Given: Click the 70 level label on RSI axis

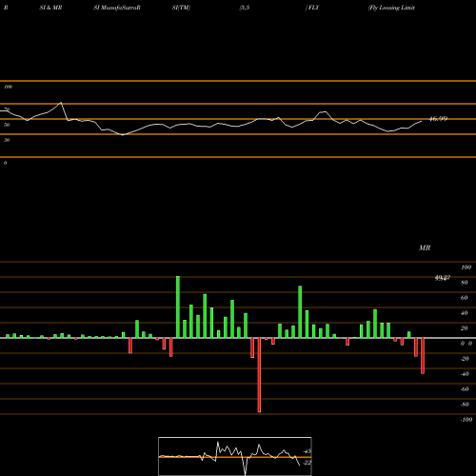Looking at the screenshot, I should click(x=7, y=109).
